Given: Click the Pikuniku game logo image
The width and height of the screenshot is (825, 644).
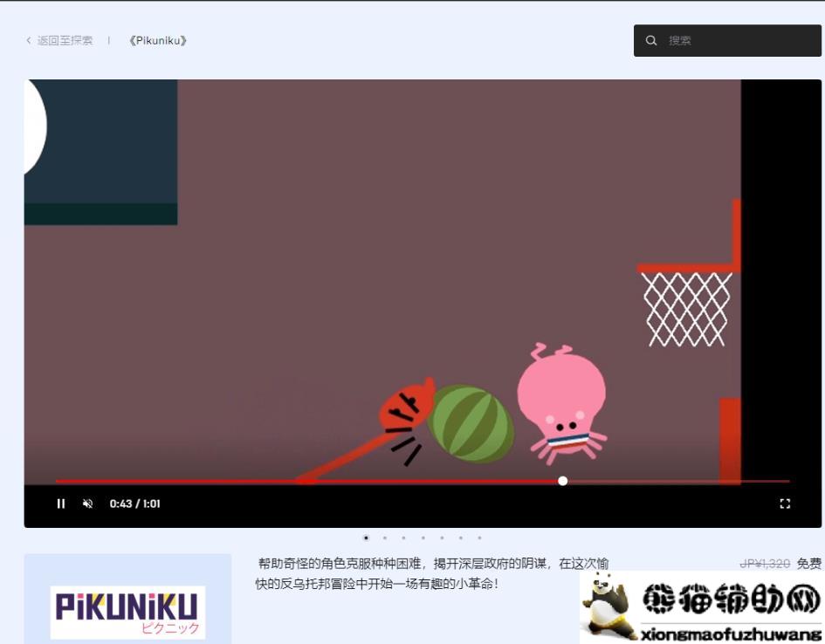Looking at the screenshot, I should 127,611.
